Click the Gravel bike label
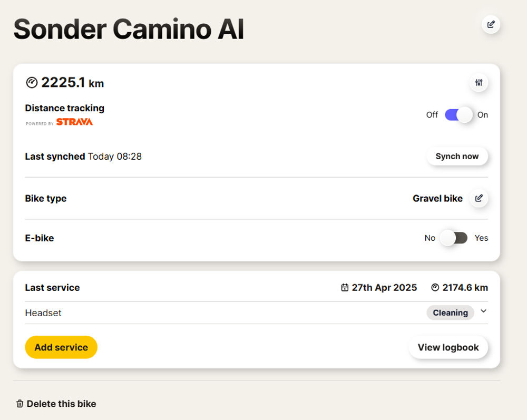The image size is (527, 420). point(437,199)
